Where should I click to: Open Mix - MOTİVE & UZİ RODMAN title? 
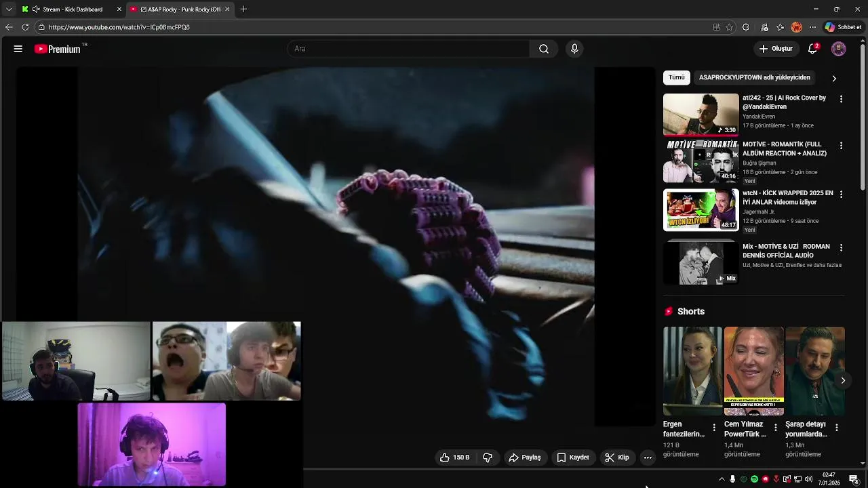click(787, 251)
